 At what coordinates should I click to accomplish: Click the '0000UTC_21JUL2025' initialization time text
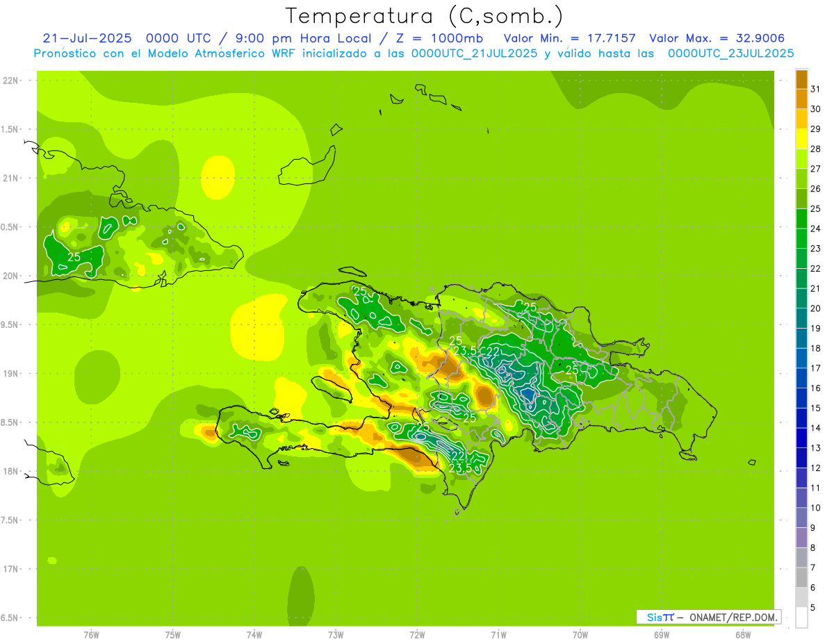pyautogui.click(x=474, y=53)
